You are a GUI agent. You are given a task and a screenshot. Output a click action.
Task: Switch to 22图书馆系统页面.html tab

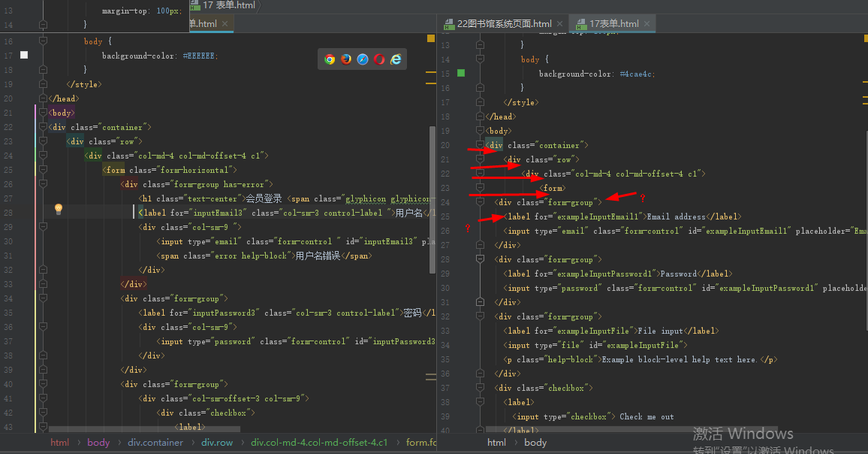(x=504, y=24)
